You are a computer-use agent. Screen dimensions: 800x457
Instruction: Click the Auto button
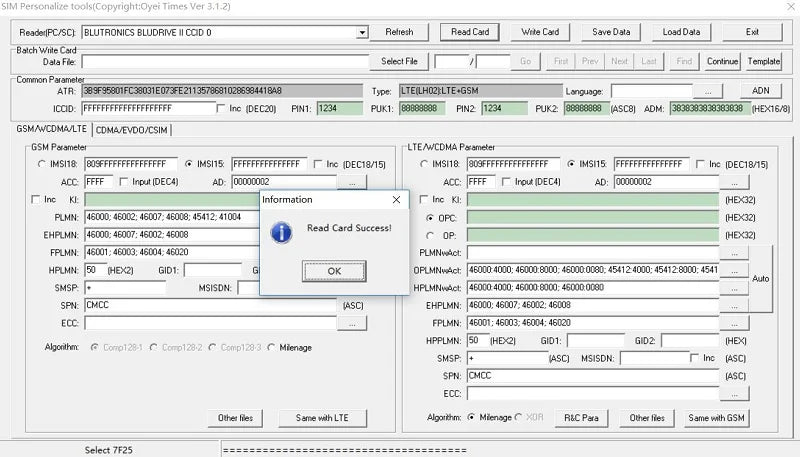(x=760, y=278)
